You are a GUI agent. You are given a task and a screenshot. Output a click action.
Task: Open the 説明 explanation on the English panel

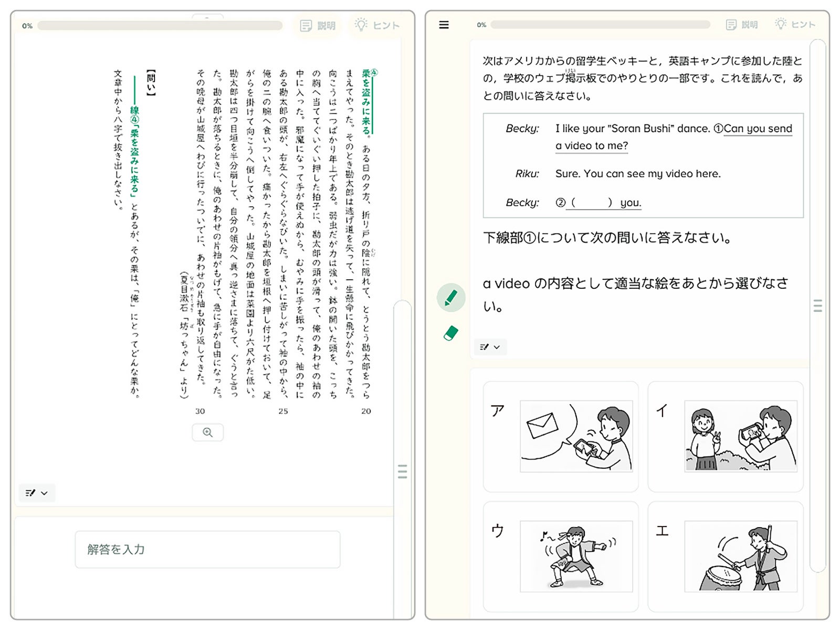[x=741, y=24]
